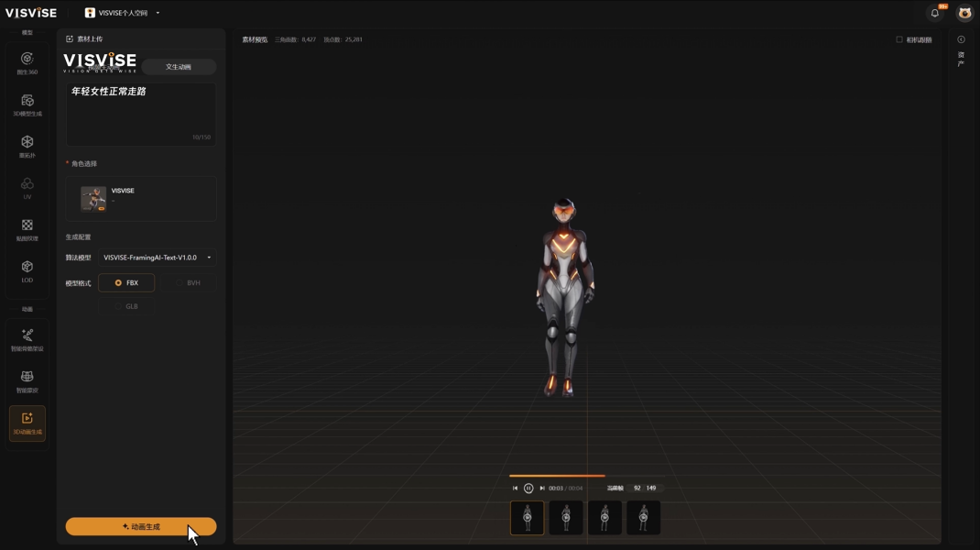Open the VISVISE-FramingAI-Text-V1.0.0 algorithm dropdown
Screen dimensions: 980x550
click(x=157, y=258)
